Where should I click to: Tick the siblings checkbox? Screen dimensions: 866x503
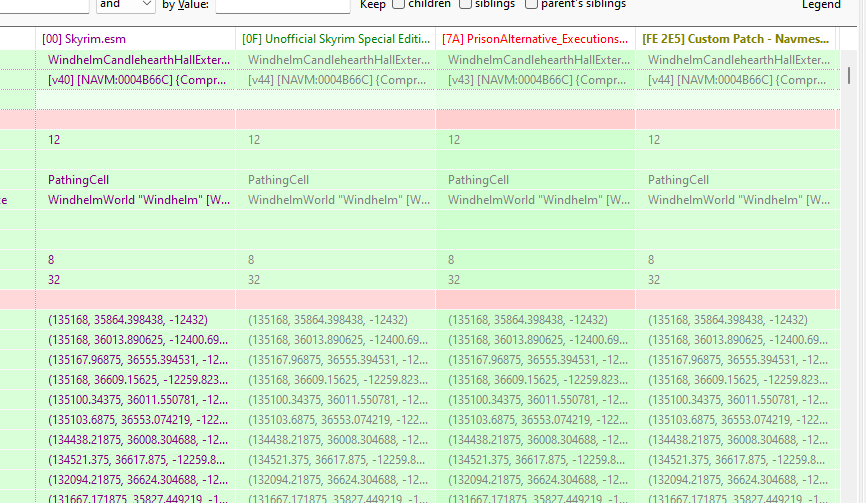tap(466, 4)
